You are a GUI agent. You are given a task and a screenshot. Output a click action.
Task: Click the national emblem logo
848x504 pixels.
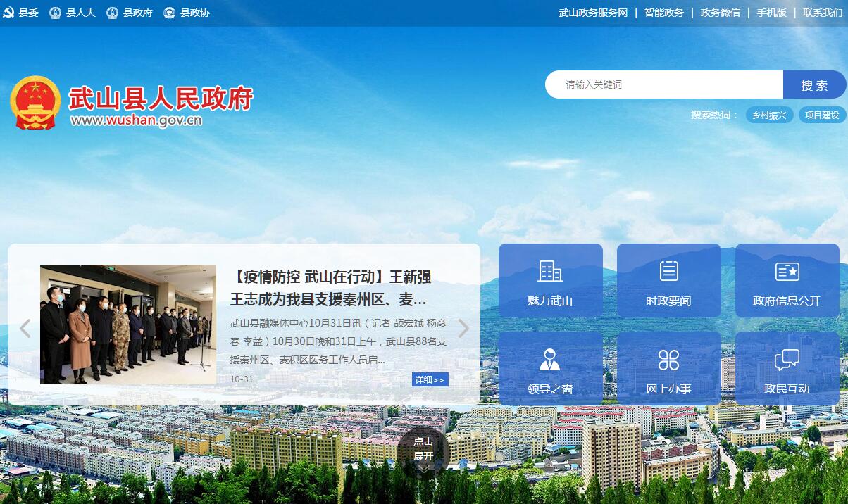(x=35, y=103)
